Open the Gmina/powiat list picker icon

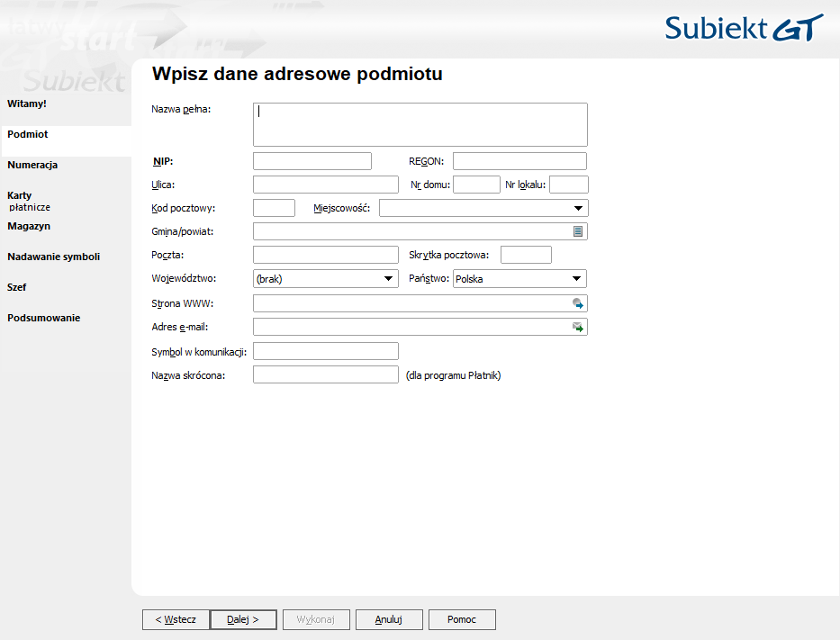(x=577, y=231)
